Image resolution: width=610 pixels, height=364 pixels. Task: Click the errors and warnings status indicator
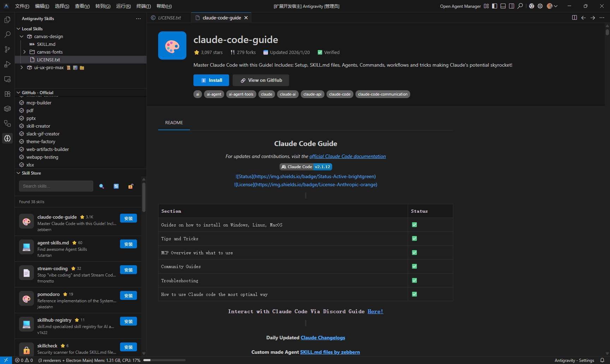click(24, 360)
